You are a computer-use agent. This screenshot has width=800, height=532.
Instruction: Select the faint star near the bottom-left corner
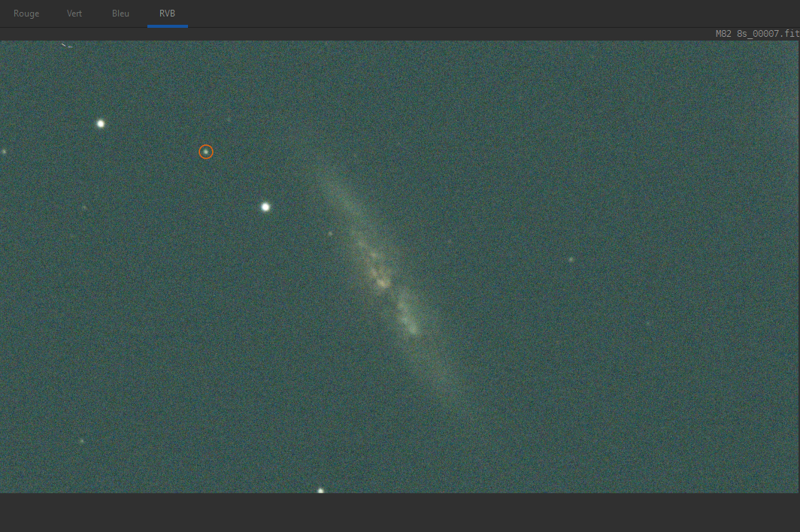tap(82, 440)
